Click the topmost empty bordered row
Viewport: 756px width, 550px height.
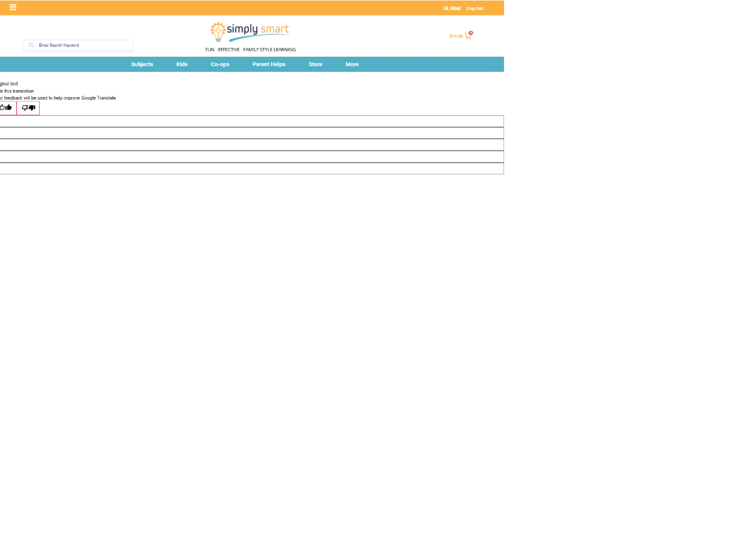click(x=252, y=122)
